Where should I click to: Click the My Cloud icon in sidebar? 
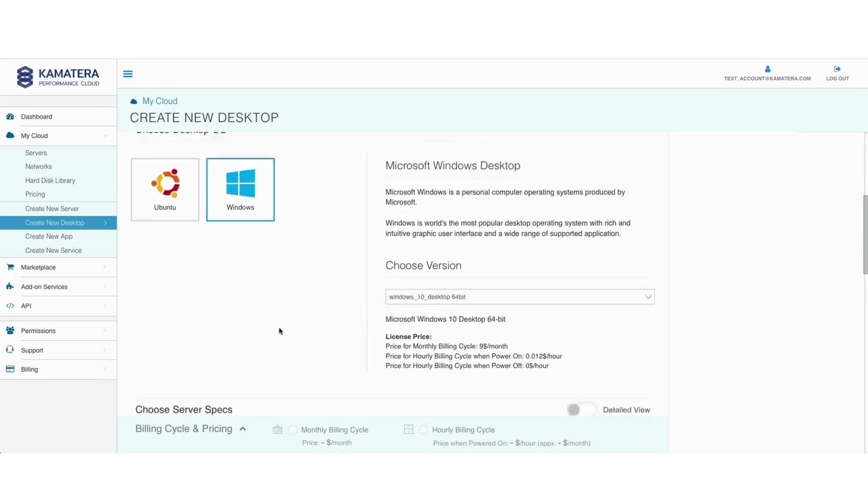10,136
